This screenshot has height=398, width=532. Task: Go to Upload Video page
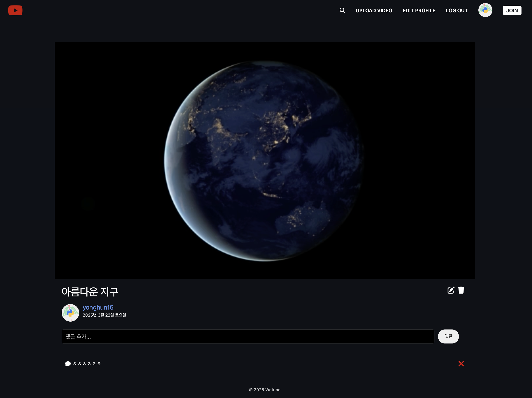tap(374, 11)
